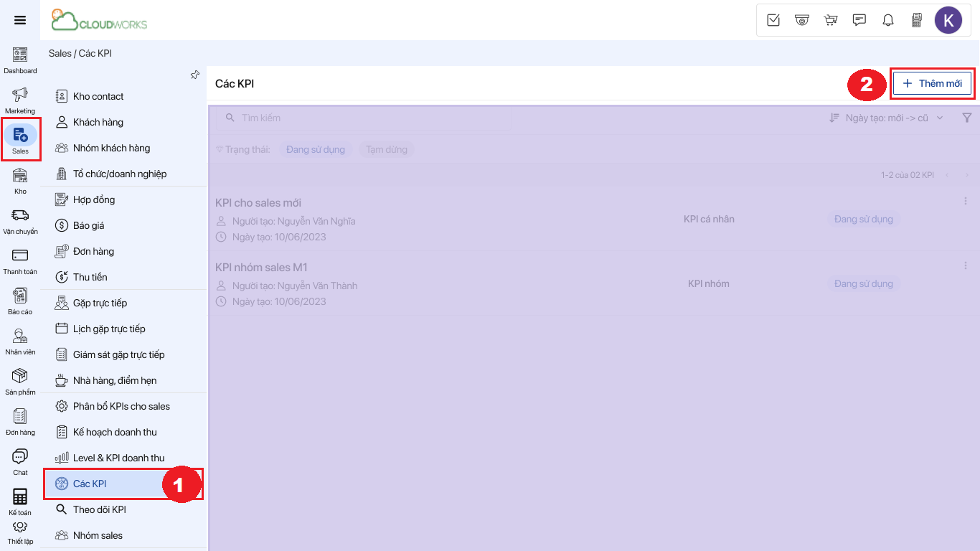980x551 pixels.
Task: Click the task checkbox icon in header
Action: [773, 20]
